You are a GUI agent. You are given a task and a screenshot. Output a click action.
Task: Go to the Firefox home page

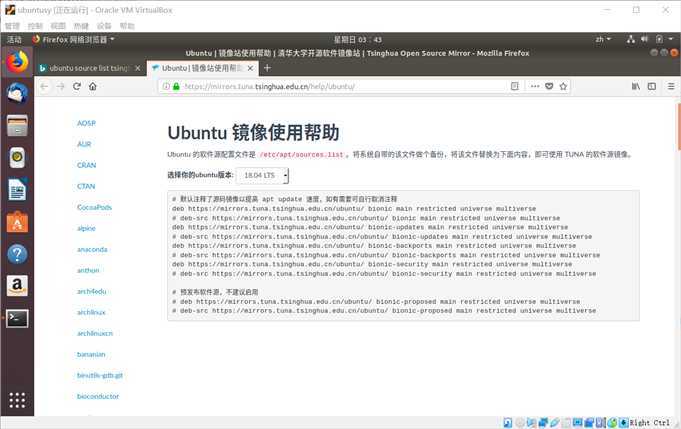(93, 86)
